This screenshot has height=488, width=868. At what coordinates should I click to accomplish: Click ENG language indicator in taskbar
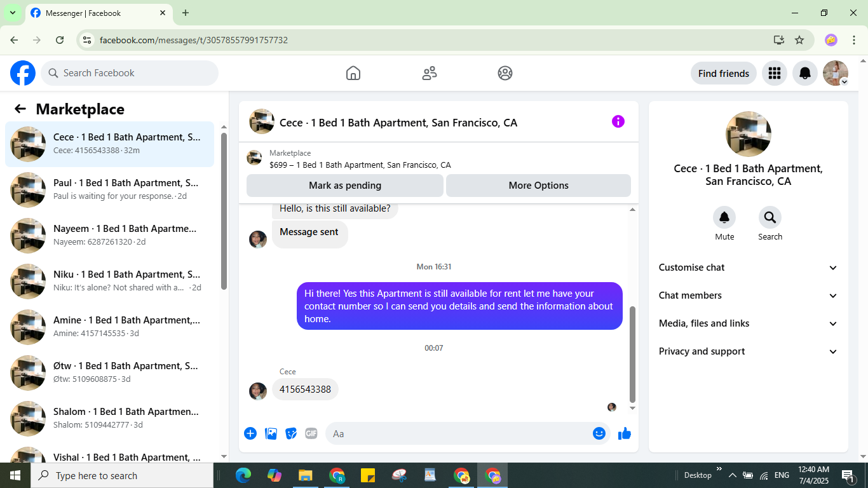[782, 475]
